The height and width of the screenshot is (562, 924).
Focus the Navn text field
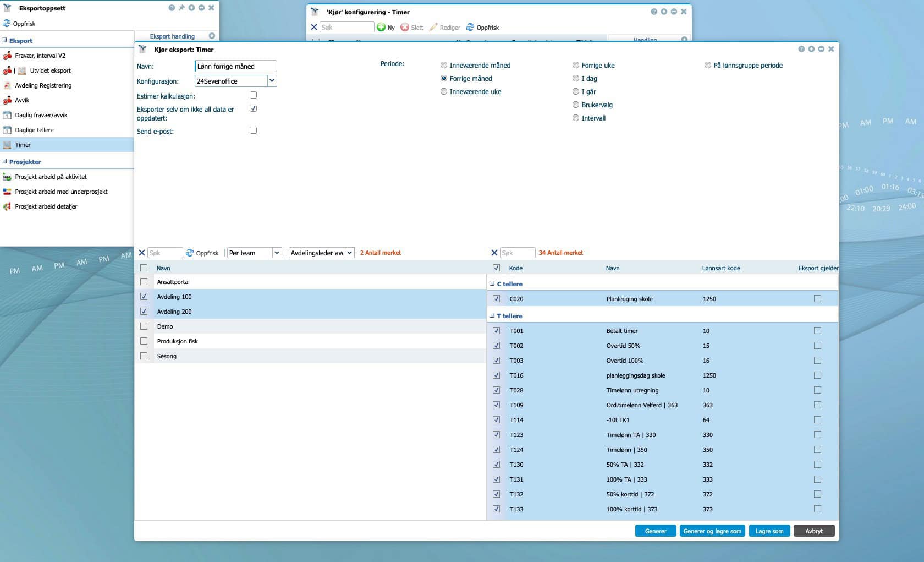235,66
